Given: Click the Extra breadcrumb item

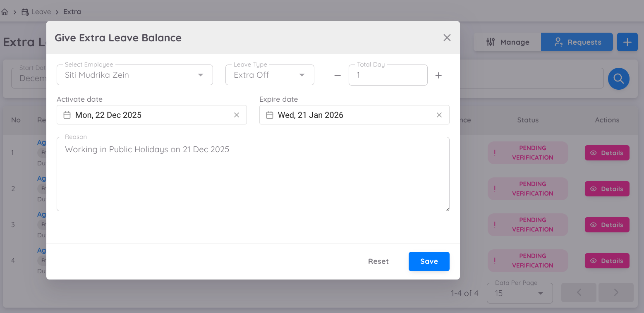Looking at the screenshot, I should 72,12.
